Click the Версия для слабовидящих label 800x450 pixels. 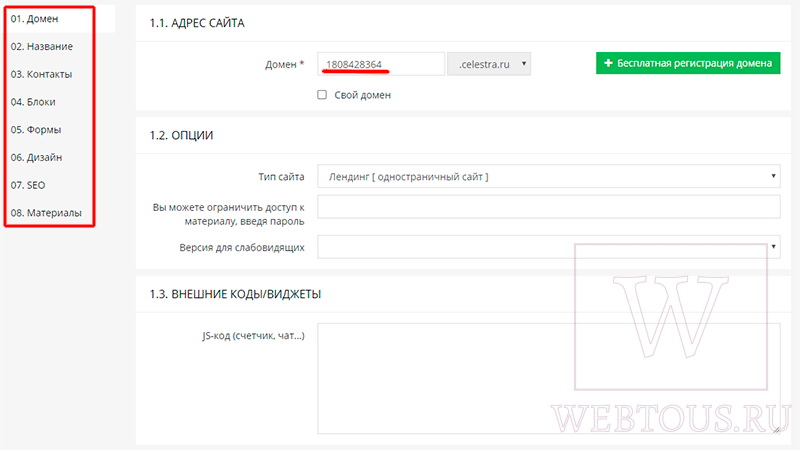click(x=242, y=247)
